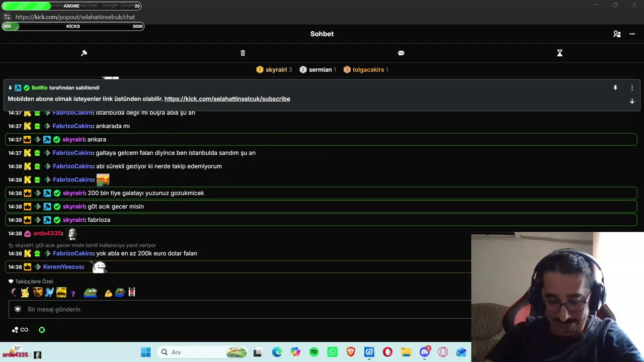Open the pinned message three-dot menu

[x=632, y=87]
